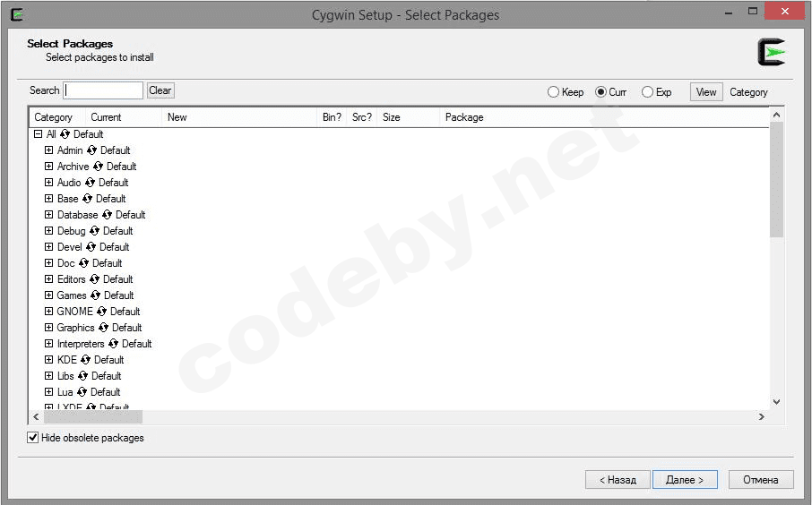Click the horizontal scrollbar thumb
The width and height of the screenshot is (812, 505).
pos(93,416)
